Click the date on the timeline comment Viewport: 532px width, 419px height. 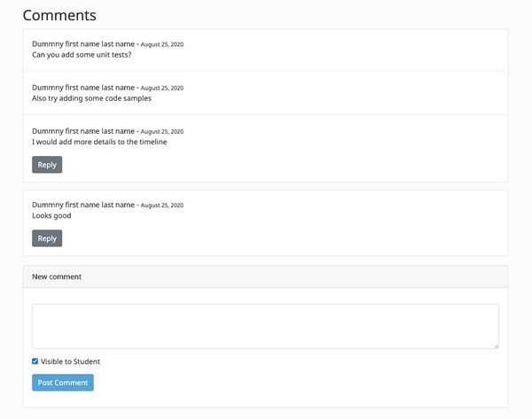[162, 131]
